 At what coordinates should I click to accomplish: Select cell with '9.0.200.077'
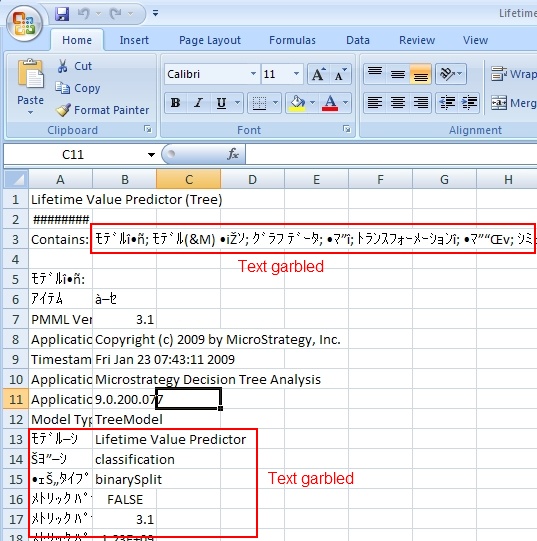[124, 400]
